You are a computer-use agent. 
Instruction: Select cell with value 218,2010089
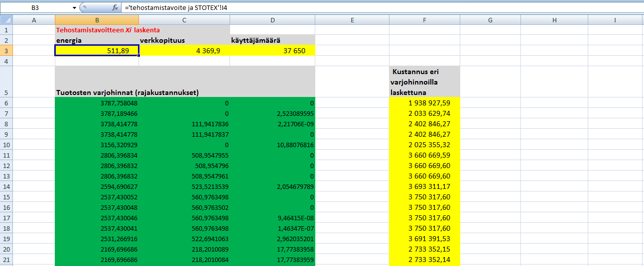(184, 249)
